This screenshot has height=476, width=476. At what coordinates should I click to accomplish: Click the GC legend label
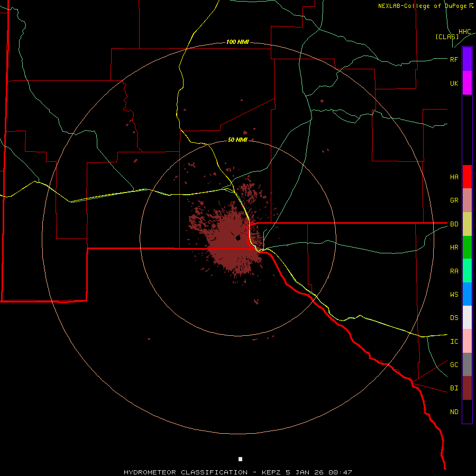click(x=454, y=365)
